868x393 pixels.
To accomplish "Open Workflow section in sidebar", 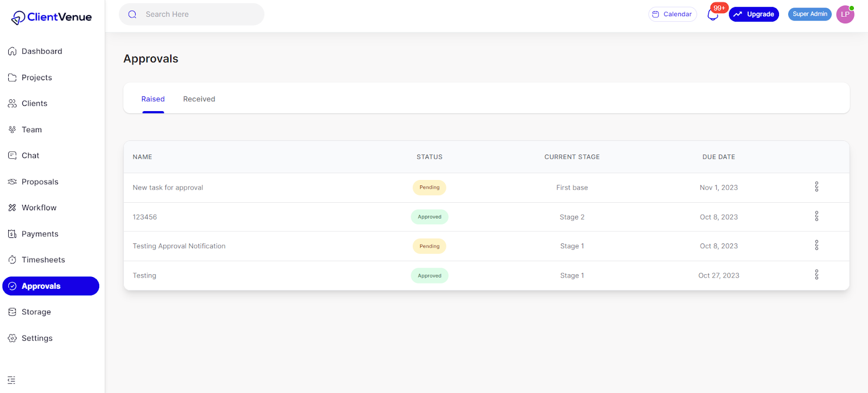I will tap(39, 208).
